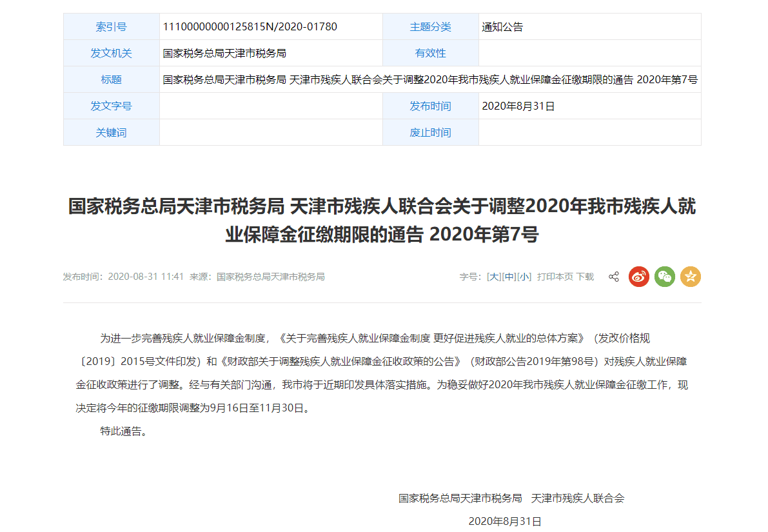Click the source text 来源：国家税务总局天津市税务局
Image resolution: width=768 pixels, height=532 pixels.
pos(257,277)
